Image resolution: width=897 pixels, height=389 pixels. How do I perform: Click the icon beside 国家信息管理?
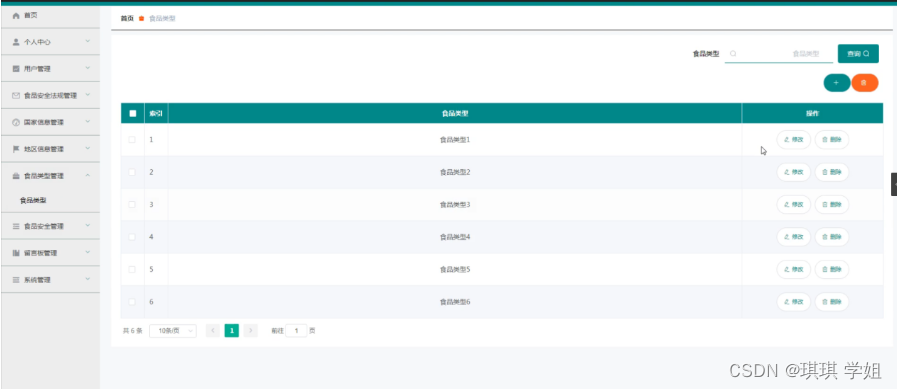16,122
